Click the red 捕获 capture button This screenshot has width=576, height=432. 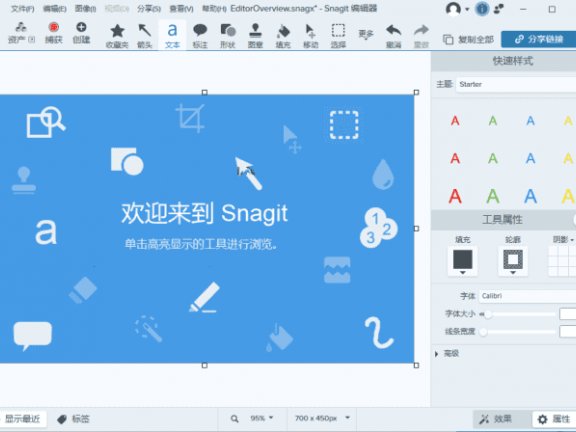coord(54,32)
